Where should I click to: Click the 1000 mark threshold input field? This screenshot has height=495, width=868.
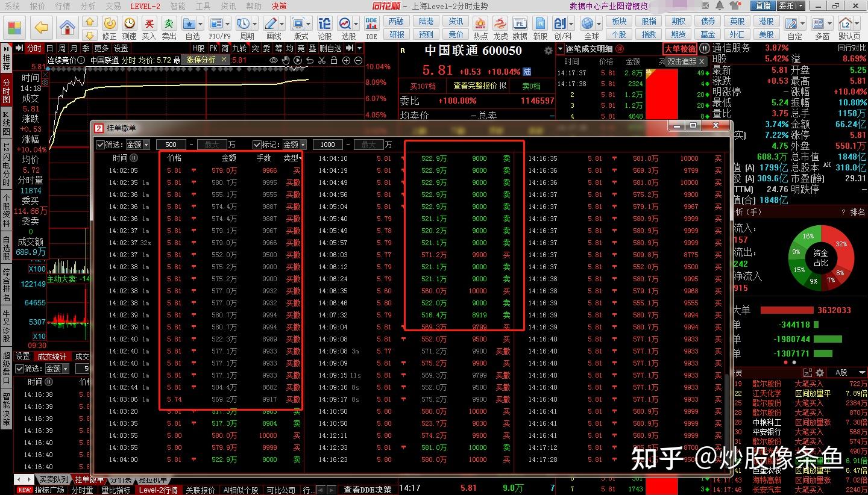[x=328, y=145]
